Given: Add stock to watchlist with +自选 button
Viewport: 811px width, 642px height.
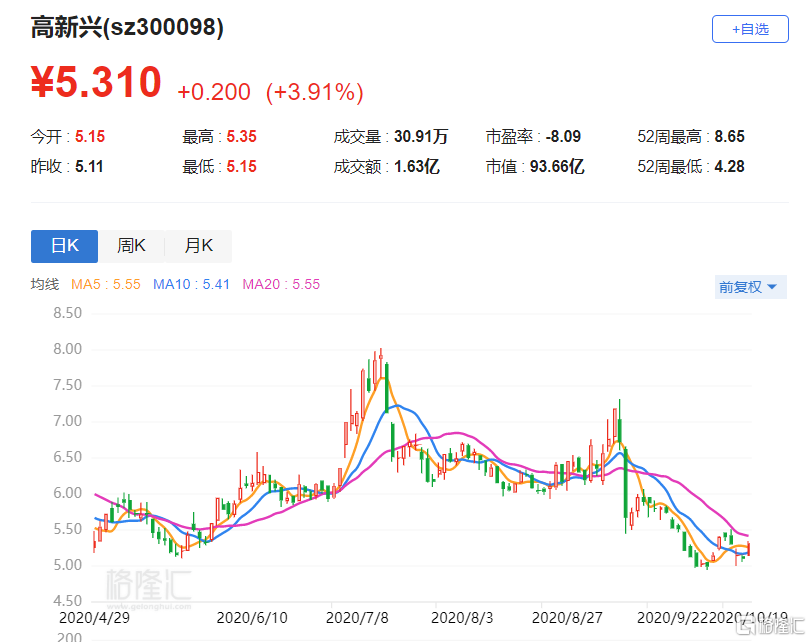Looking at the screenshot, I should tap(750, 29).
